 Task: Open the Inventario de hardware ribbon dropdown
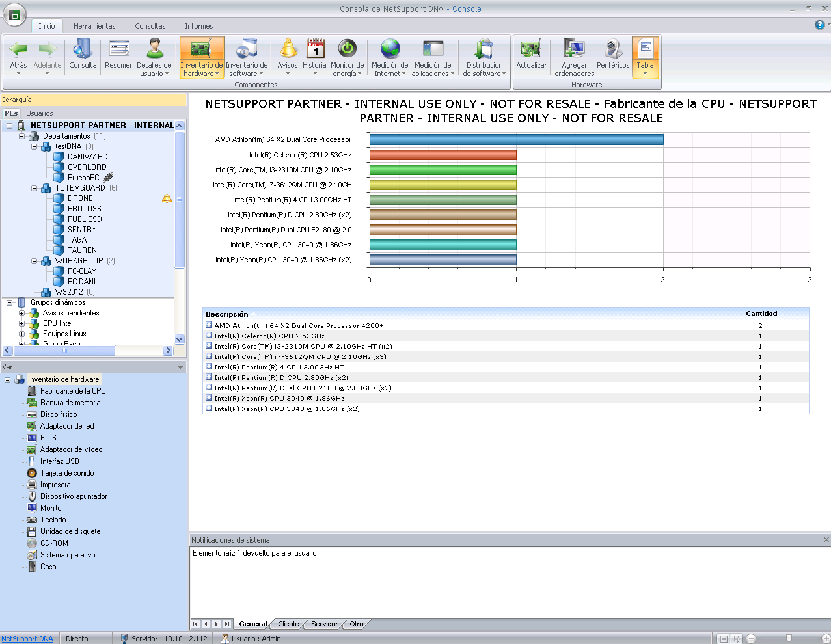coord(202,57)
